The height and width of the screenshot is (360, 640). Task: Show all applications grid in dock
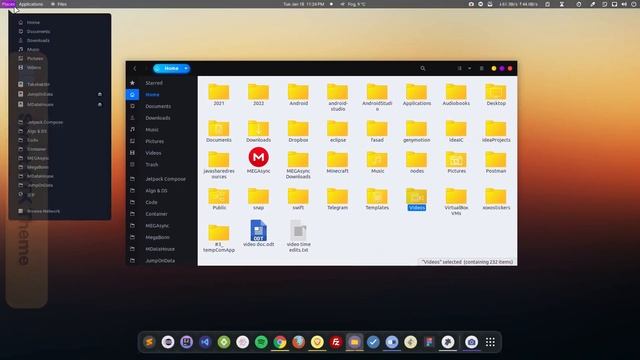[490, 342]
